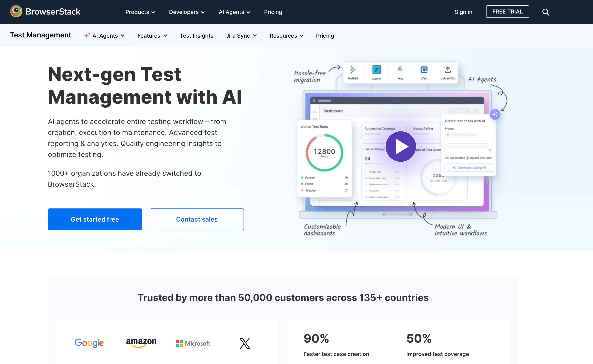This screenshot has width=593, height=364.
Task: Open the search magnifier icon
Action: (546, 12)
